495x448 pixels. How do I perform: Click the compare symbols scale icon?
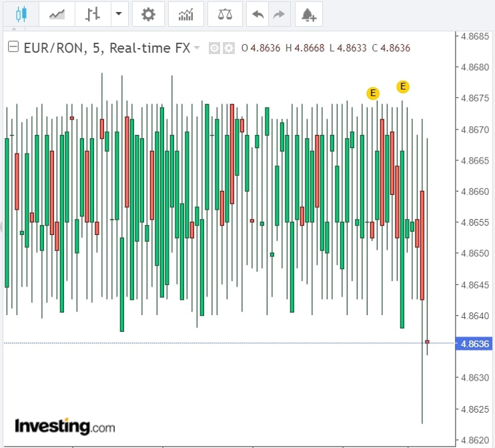pos(225,13)
